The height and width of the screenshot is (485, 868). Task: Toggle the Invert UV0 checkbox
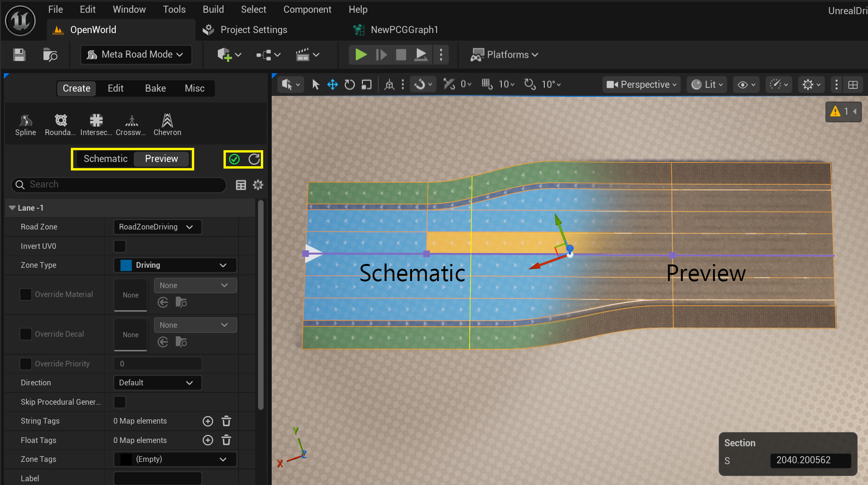[120, 246]
